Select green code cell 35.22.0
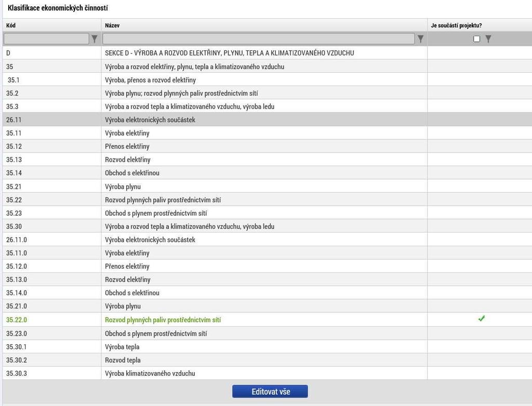 [16, 320]
